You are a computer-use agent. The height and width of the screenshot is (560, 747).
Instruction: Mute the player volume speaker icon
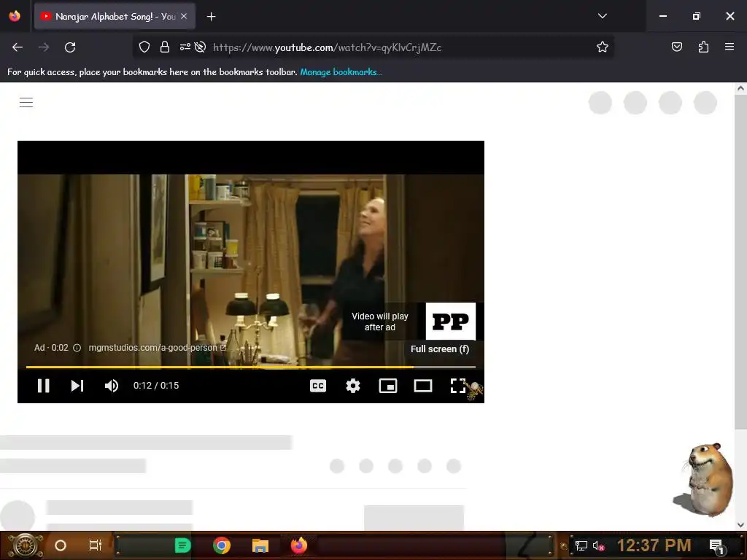coord(112,386)
